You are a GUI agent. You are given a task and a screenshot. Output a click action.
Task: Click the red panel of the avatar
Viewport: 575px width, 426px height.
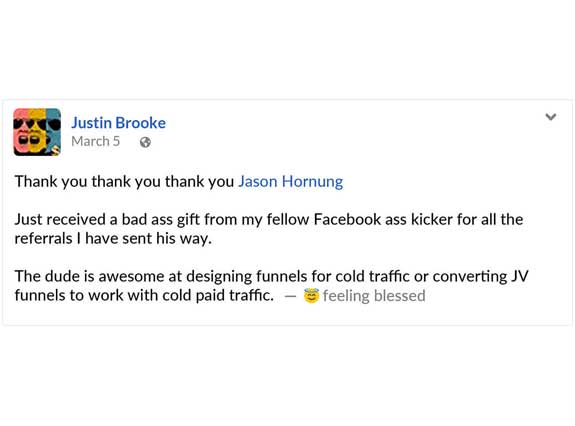coord(21,132)
